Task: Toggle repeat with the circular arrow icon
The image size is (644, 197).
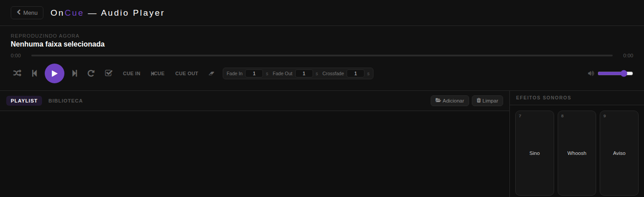Action: (x=91, y=73)
